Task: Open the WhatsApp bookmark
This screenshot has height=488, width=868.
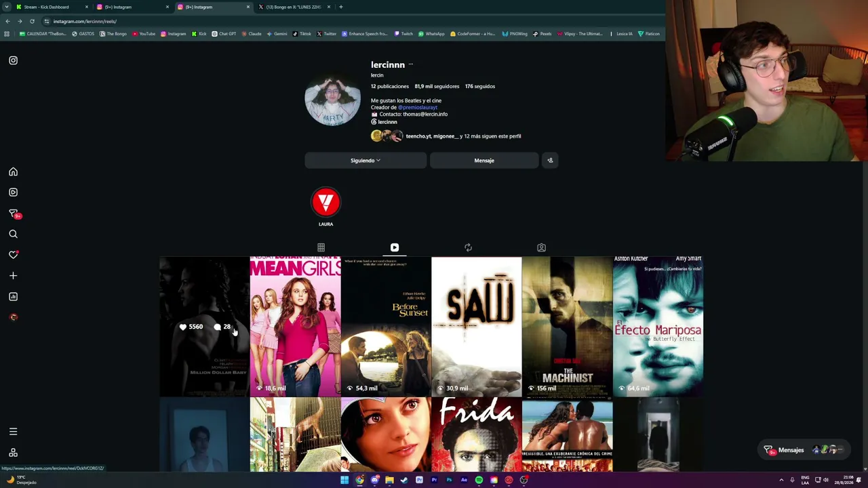Action: pos(431,34)
